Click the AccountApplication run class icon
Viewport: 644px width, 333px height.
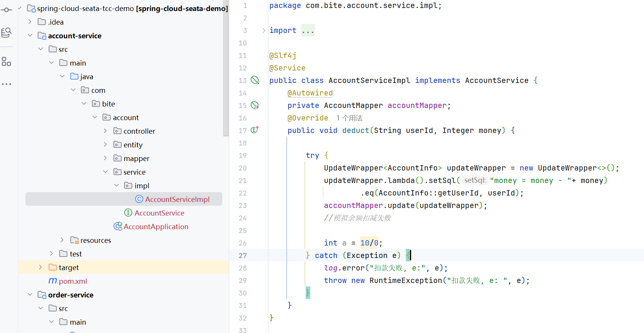118,226
